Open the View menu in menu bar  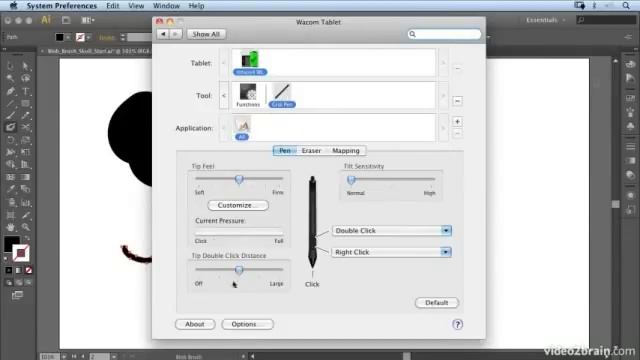[x=136, y=6]
